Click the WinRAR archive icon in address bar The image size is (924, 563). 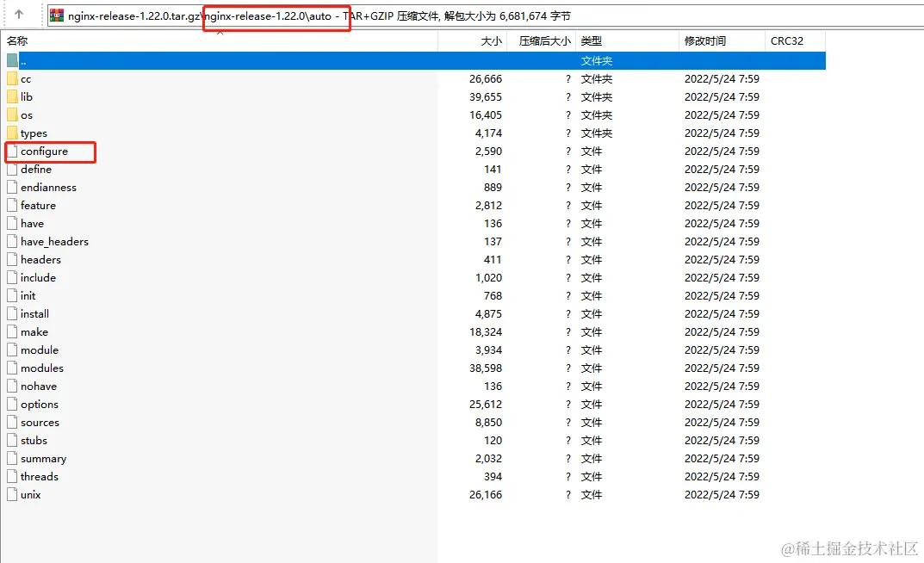click(x=57, y=15)
